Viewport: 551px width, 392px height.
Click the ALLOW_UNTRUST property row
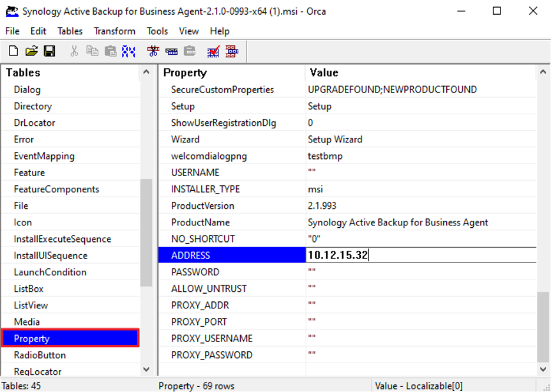tap(347, 289)
